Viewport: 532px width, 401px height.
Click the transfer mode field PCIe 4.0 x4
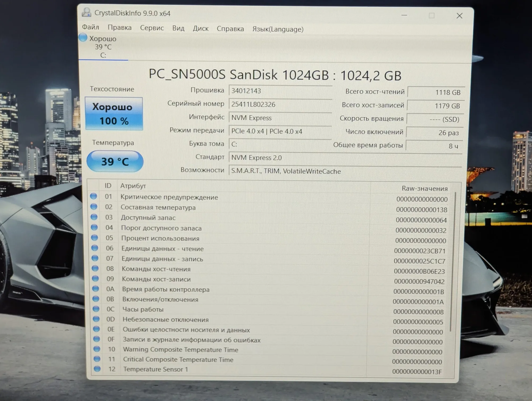tap(280, 131)
